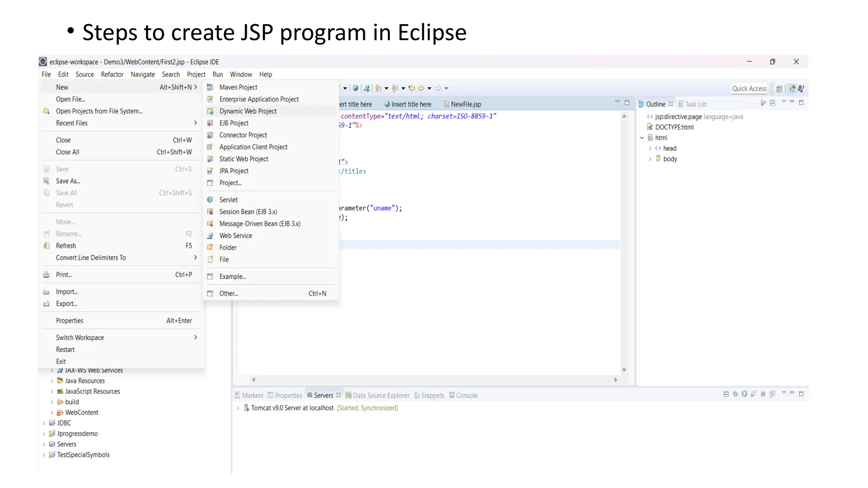Switch to the Task List tab
The height and width of the screenshot is (488, 868).
point(693,104)
